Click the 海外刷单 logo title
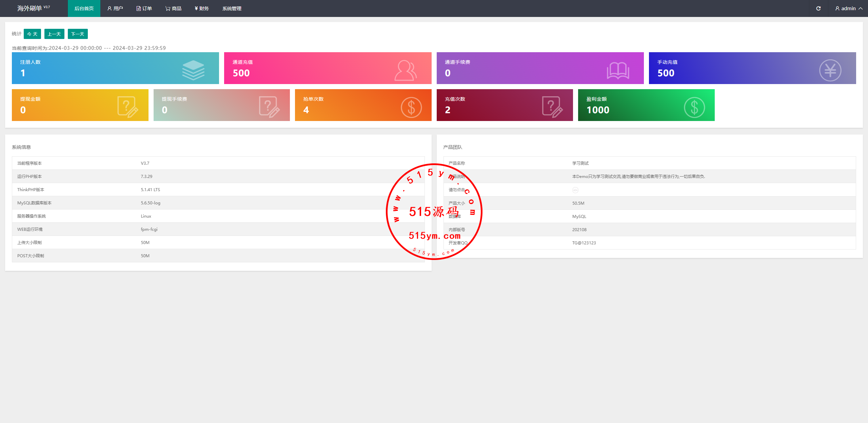 [x=30, y=8]
